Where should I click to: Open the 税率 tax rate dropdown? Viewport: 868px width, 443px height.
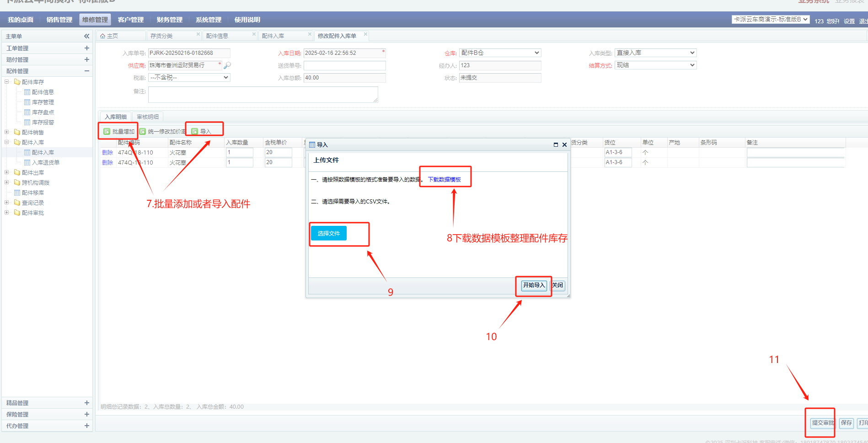pos(189,78)
